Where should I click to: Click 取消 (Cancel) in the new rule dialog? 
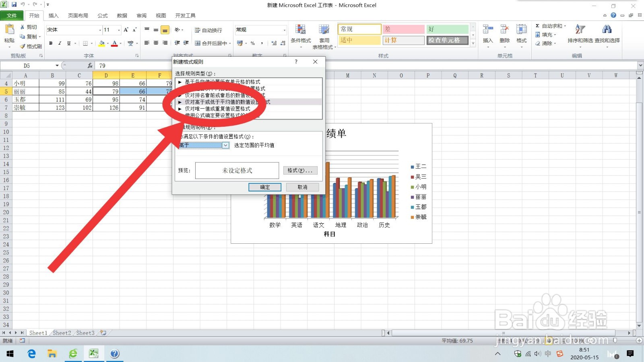tap(303, 187)
